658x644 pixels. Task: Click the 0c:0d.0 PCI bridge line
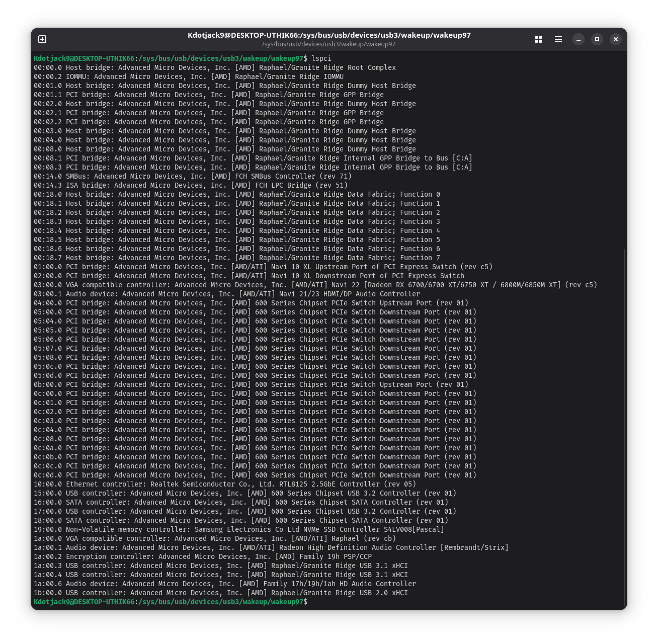tap(255, 475)
